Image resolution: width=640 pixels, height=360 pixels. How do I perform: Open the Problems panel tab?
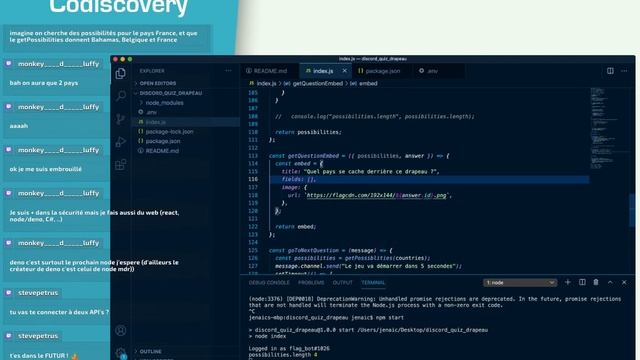tap(311, 282)
